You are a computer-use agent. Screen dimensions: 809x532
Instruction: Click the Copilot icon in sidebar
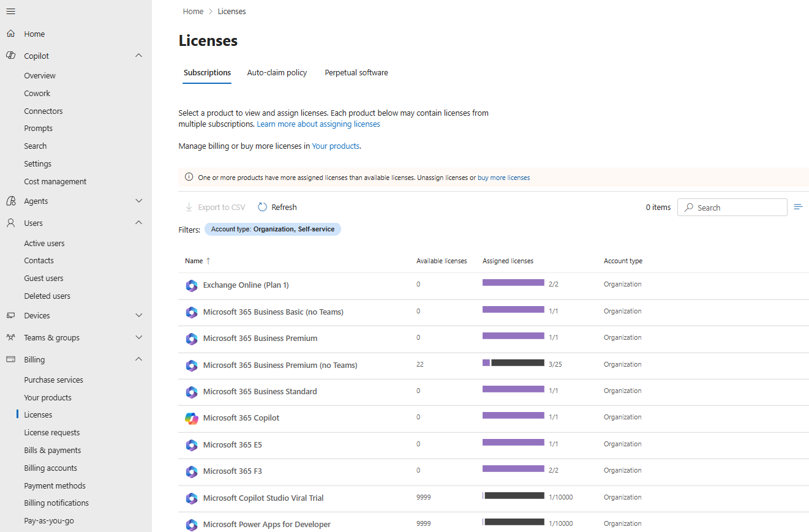point(10,56)
